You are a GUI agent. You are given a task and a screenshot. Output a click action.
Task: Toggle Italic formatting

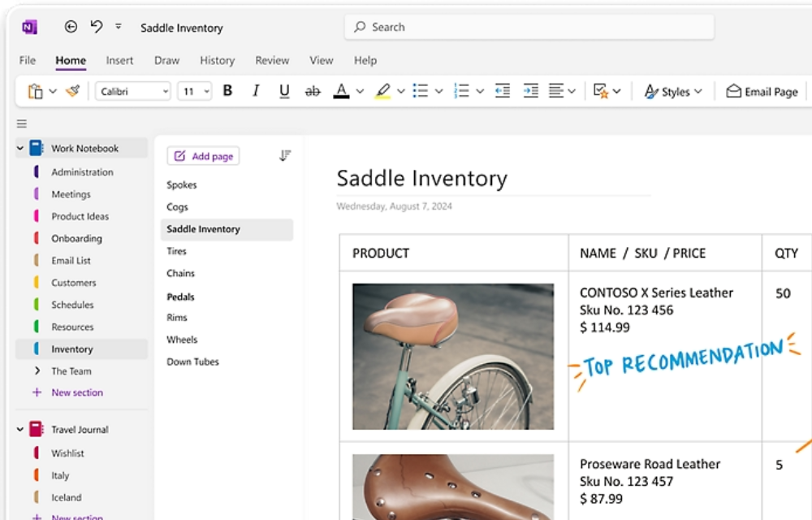tap(256, 92)
